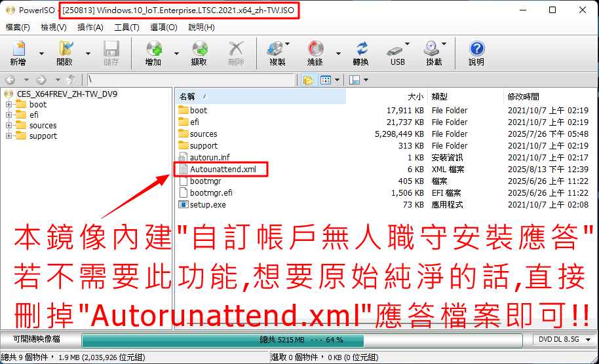Select the Autounattend.xml file
599x364 pixels.
tap(223, 170)
